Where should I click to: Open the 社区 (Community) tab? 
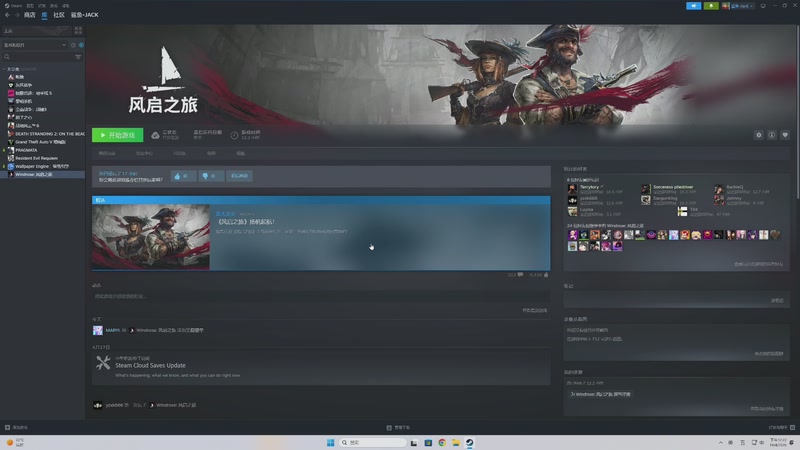[x=59, y=15]
